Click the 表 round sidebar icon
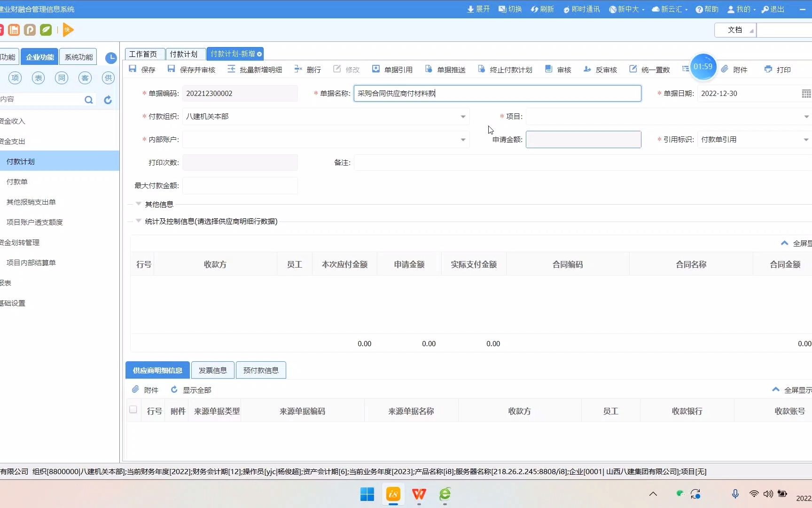The image size is (812, 508). tap(38, 78)
